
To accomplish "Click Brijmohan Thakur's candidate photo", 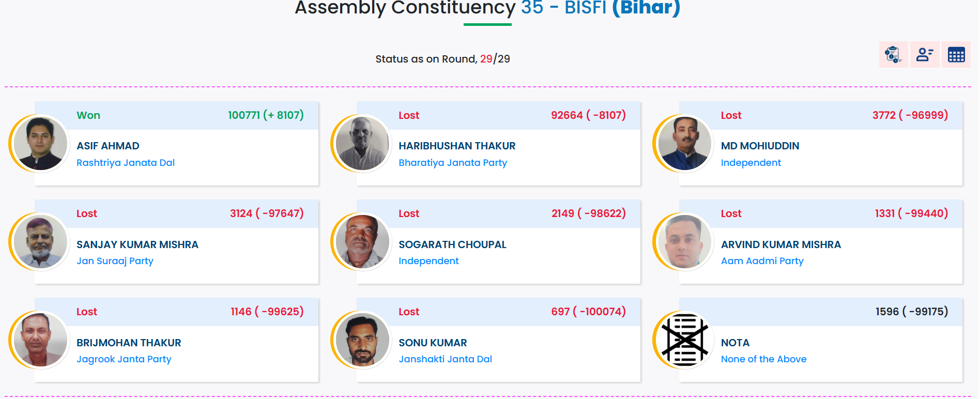I will (40, 341).
